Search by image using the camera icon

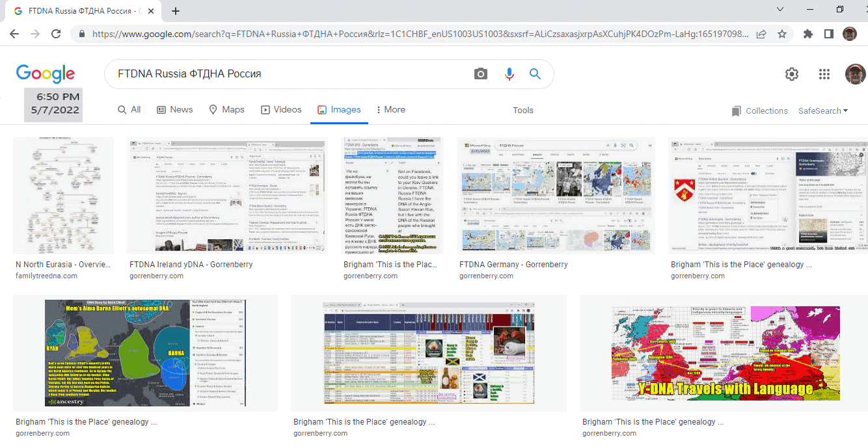tap(481, 74)
